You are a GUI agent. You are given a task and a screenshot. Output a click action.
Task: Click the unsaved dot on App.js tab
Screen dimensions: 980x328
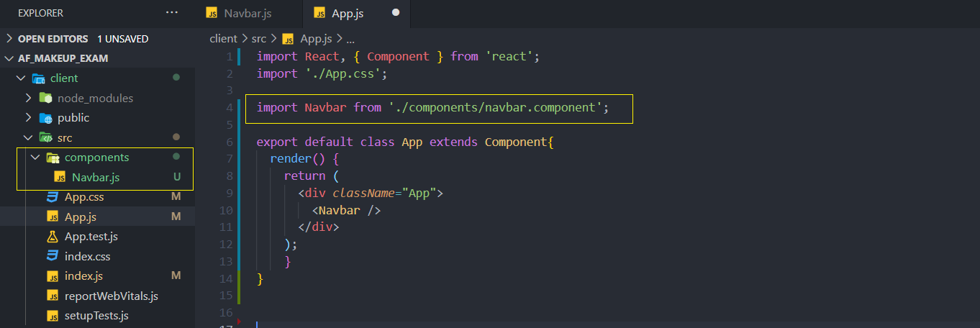(396, 13)
